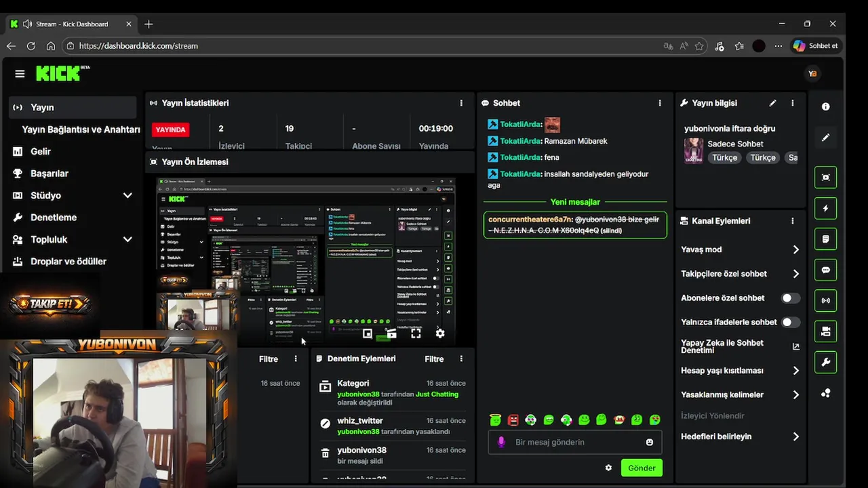Open the hamburger menu beside the Kick logo
The height and width of the screenshot is (488, 868).
[20, 73]
